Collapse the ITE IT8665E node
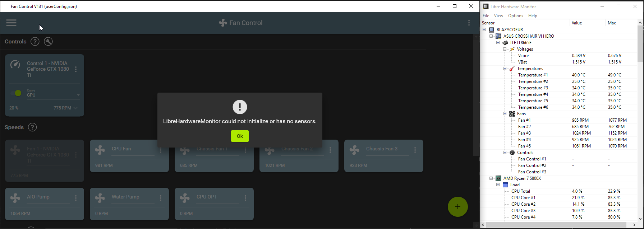This screenshot has width=644, height=229. coord(498,43)
